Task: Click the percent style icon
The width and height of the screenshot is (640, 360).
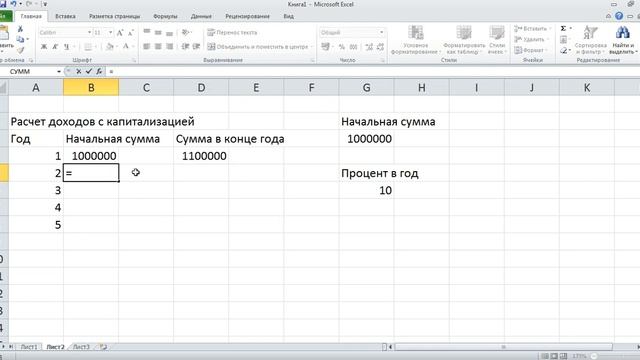Action: pyautogui.click(x=342, y=47)
